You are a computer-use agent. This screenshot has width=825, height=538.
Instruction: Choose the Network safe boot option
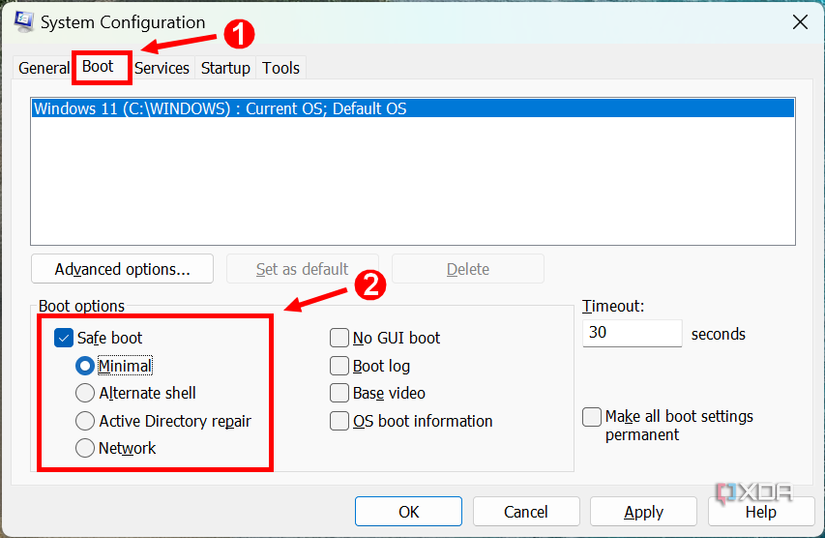[x=85, y=448]
